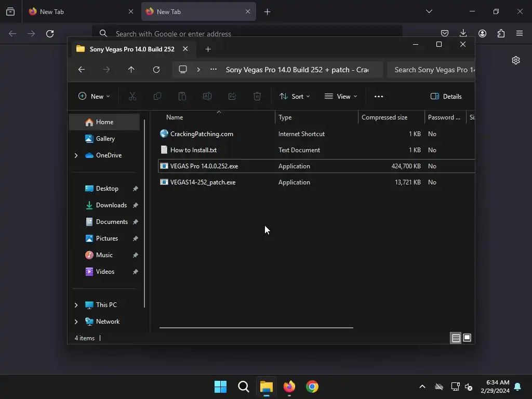
Task: Sort by Type column header
Action: click(x=316, y=117)
